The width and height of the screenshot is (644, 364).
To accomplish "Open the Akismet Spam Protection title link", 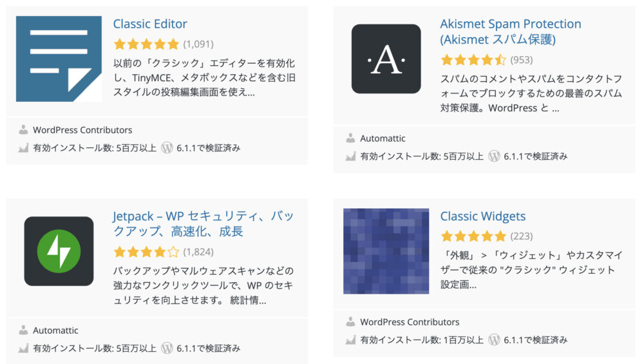I will coord(511,32).
